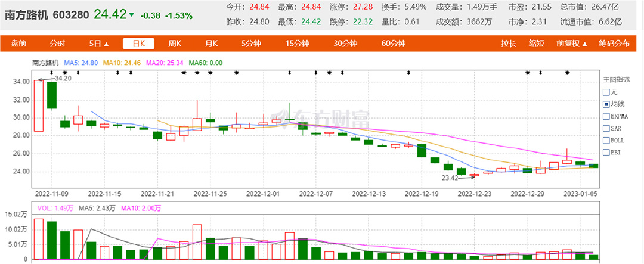
Task: Click the 2022-12-19 date axis label
Action: pyautogui.click(x=422, y=192)
